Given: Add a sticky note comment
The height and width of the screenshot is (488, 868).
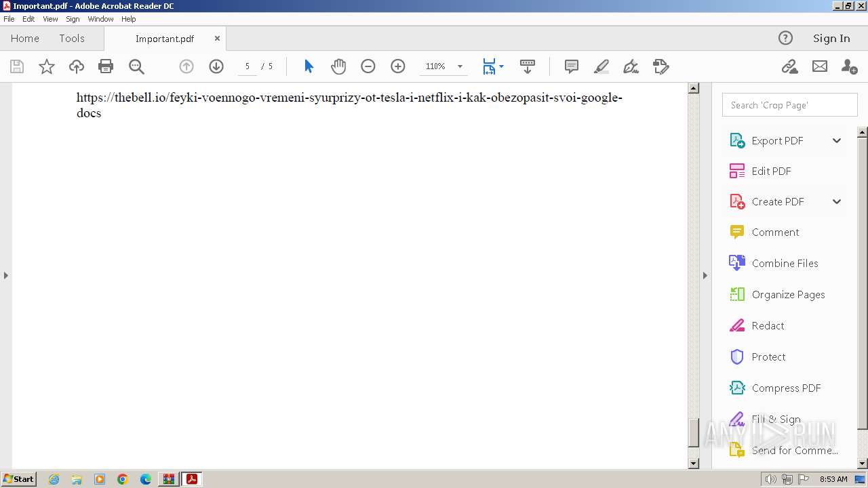Looking at the screenshot, I should pos(572,66).
